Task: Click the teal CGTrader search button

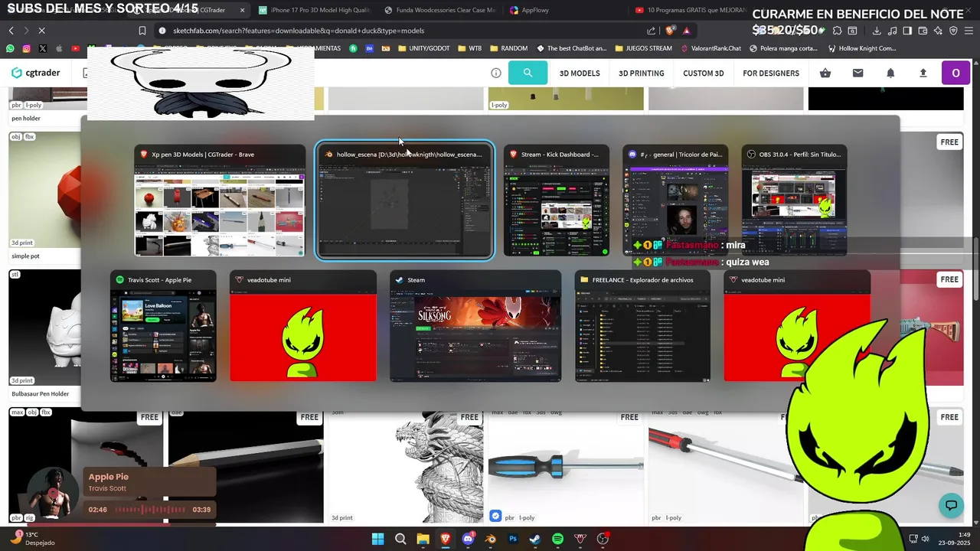Action: [x=528, y=73]
